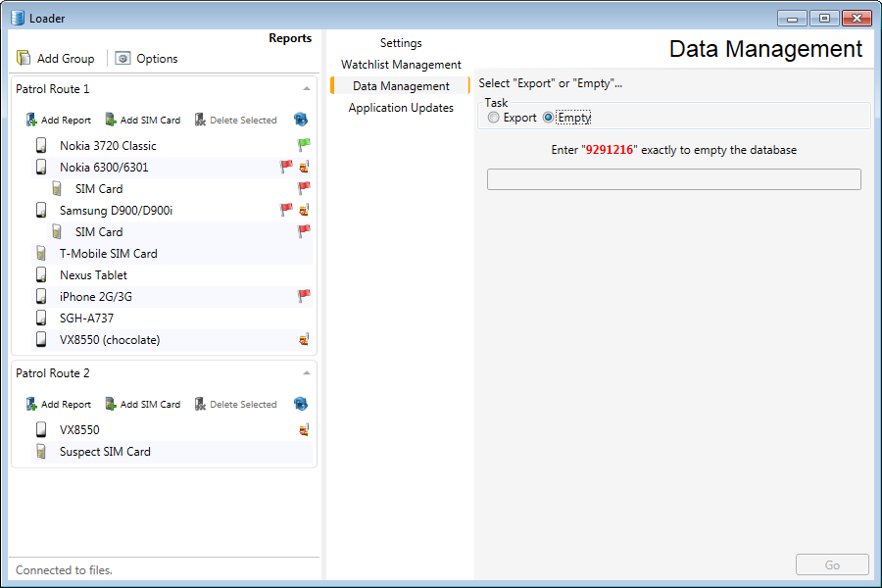Select the T-Mobile SIM Card entry
Screen dimensions: 882x588
click(x=109, y=254)
